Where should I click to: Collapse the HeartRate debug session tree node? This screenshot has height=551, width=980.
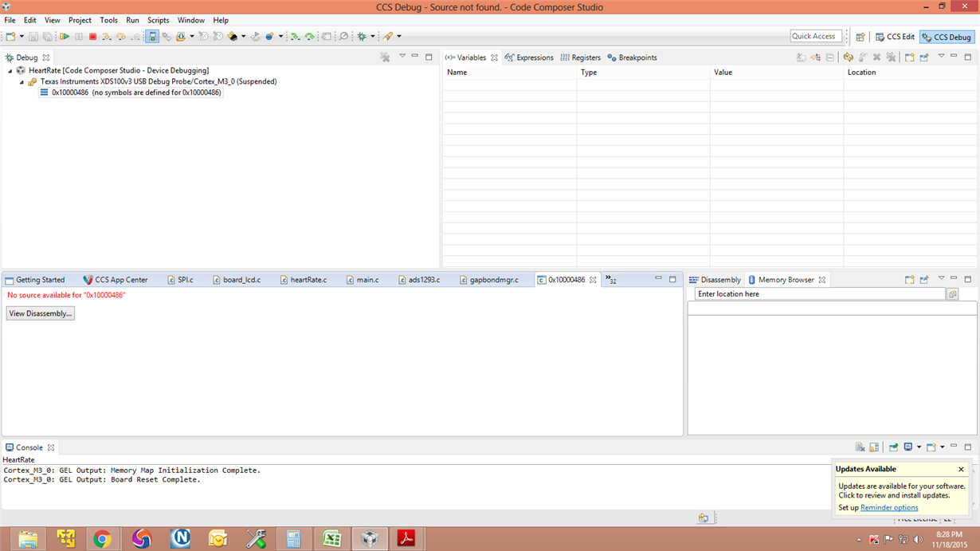click(x=10, y=71)
